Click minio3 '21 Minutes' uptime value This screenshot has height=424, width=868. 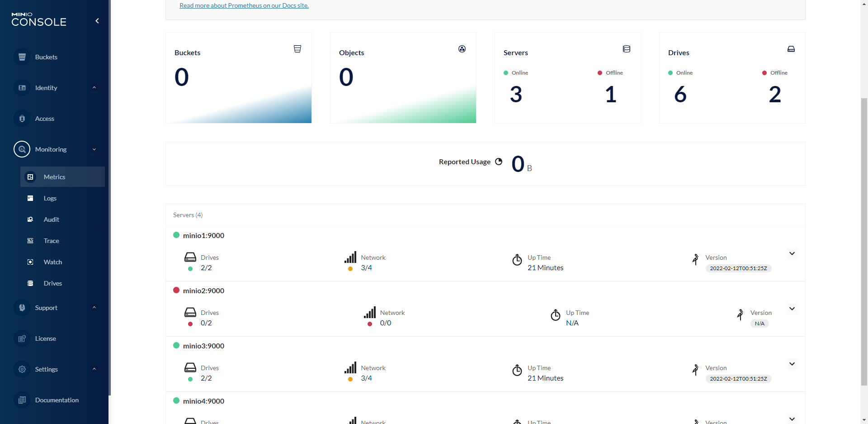[545, 378]
